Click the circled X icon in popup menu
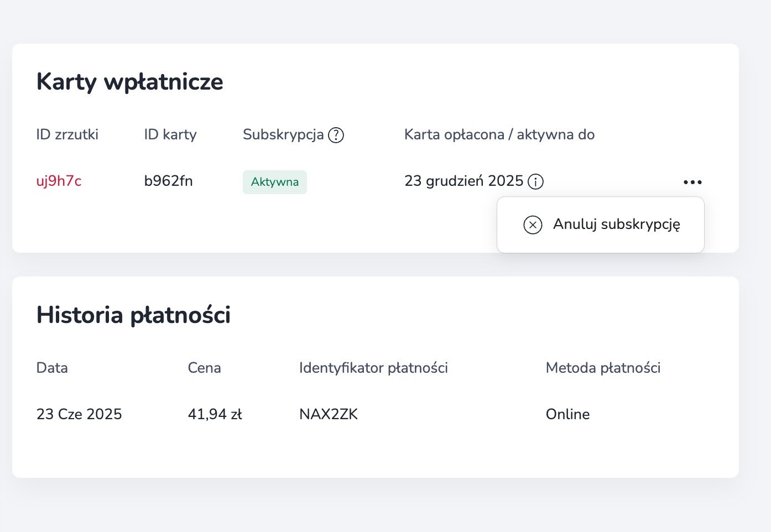Screen dimensions: 771x532 pyautogui.click(x=533, y=225)
